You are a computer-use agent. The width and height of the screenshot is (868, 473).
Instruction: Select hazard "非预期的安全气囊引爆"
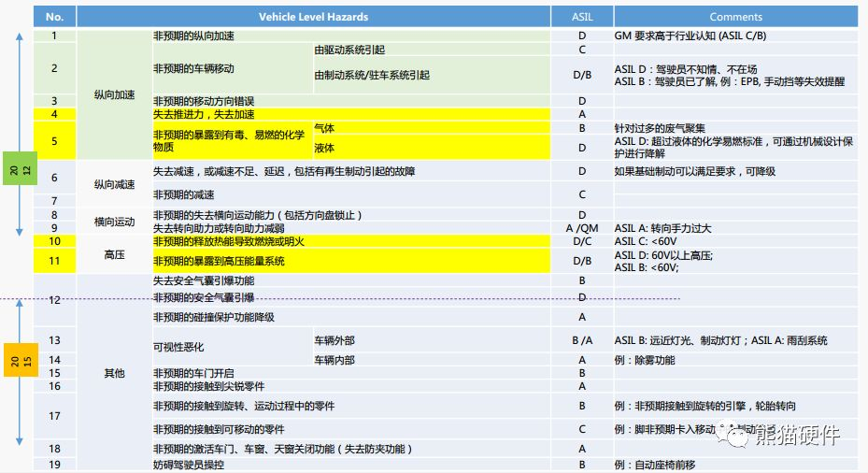pos(204,297)
